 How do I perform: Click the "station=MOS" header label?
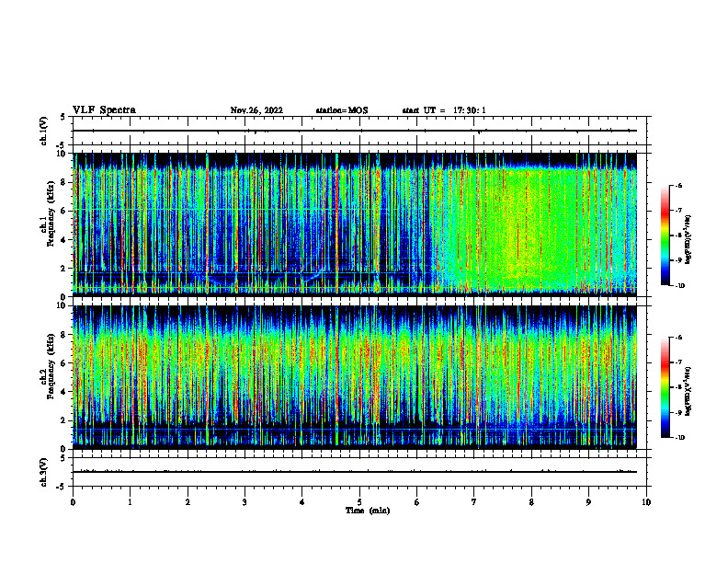pyautogui.click(x=342, y=110)
